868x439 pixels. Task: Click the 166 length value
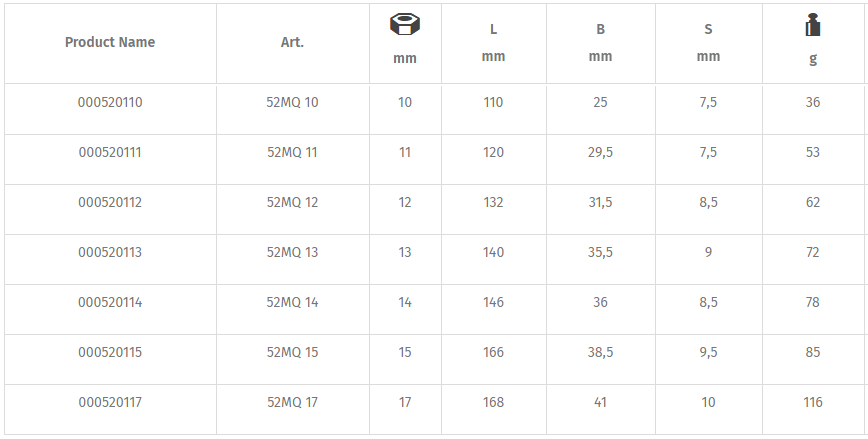[493, 352]
